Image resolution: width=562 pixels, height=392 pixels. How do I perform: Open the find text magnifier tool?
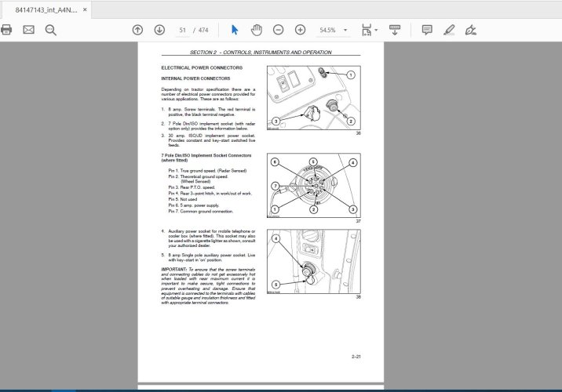click(50, 30)
